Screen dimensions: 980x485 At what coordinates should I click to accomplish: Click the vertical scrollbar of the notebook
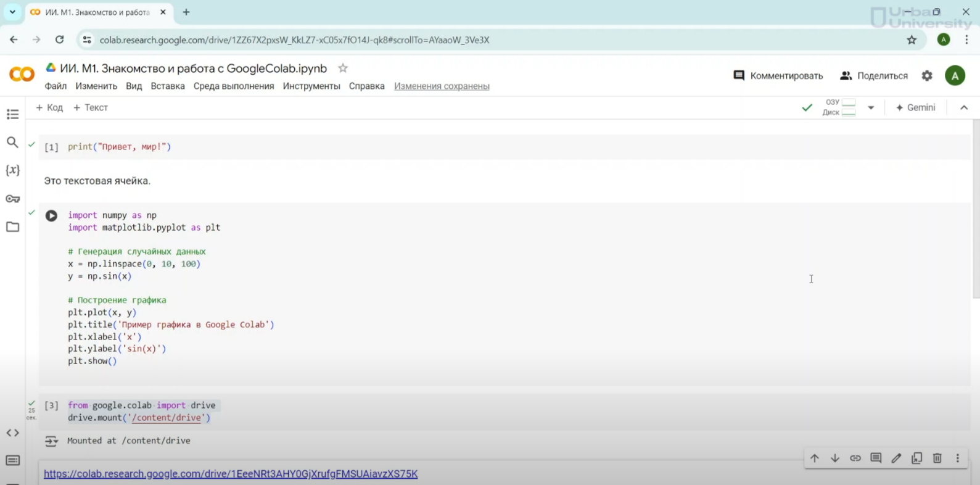(976, 210)
